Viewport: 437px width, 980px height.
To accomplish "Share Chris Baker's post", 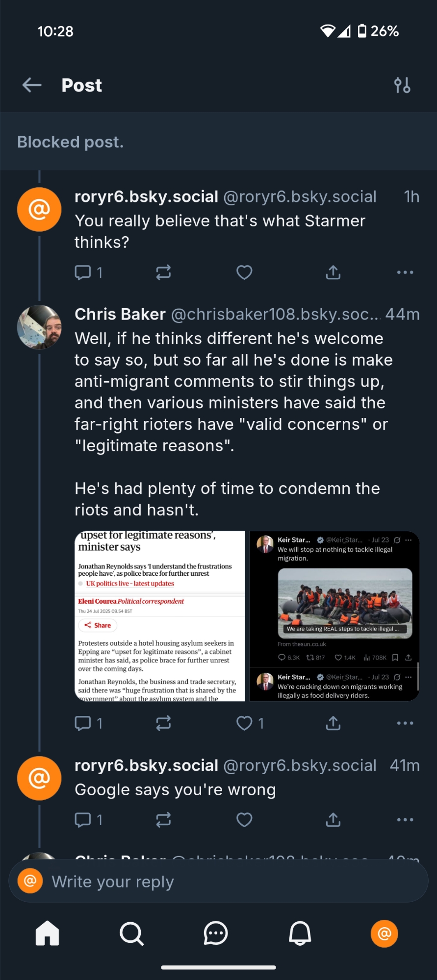I will (x=333, y=723).
